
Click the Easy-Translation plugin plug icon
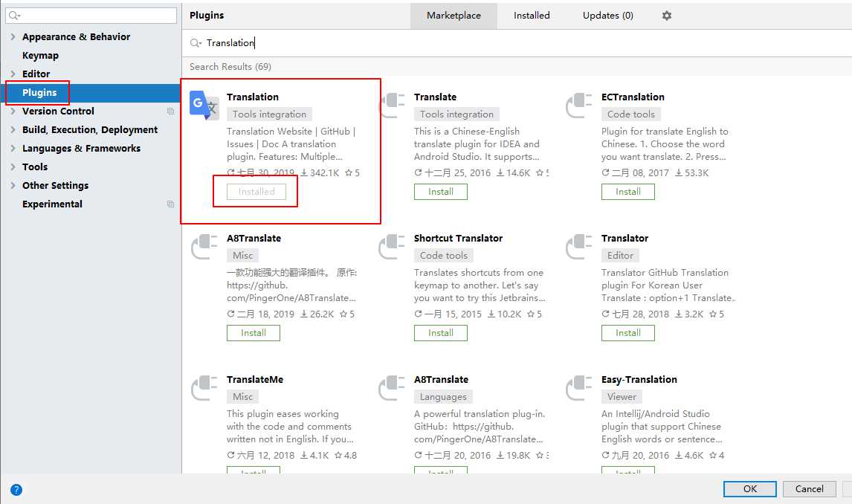(x=579, y=387)
